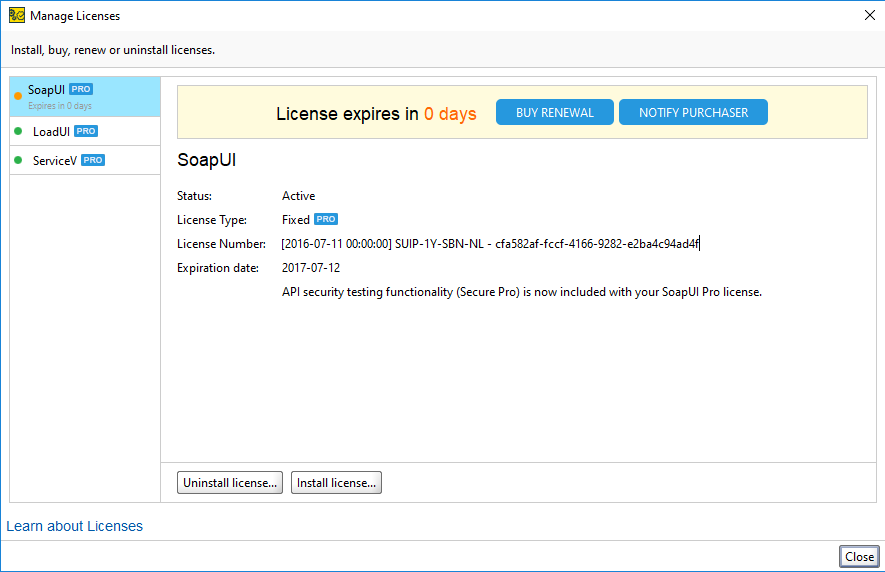This screenshot has width=885, height=572.
Task: Click the Manage Licenses window app icon
Action: (x=17, y=15)
